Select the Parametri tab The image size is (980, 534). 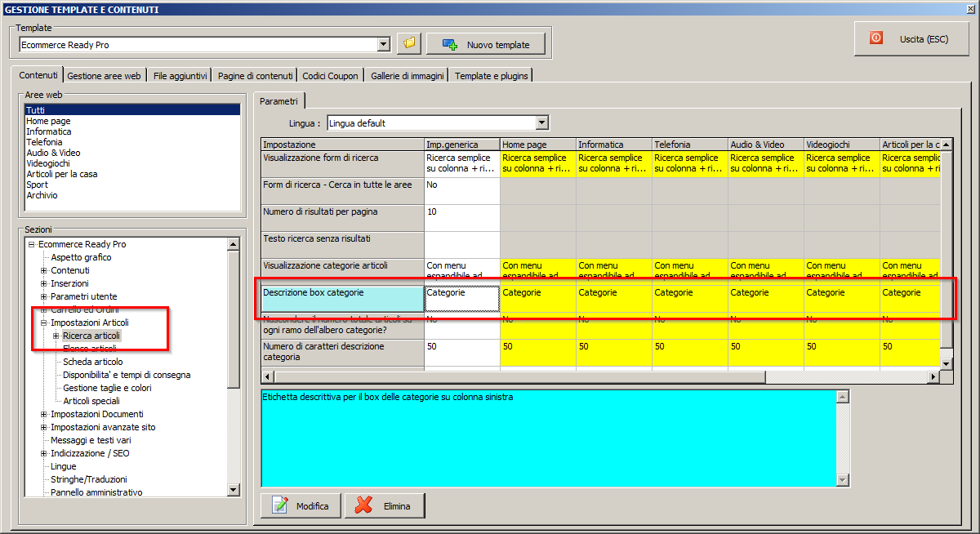(279, 100)
